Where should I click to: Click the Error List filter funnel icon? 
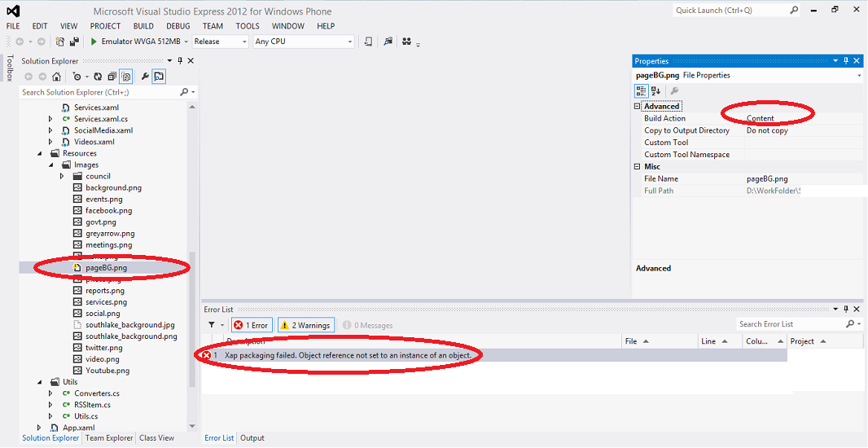[212, 325]
